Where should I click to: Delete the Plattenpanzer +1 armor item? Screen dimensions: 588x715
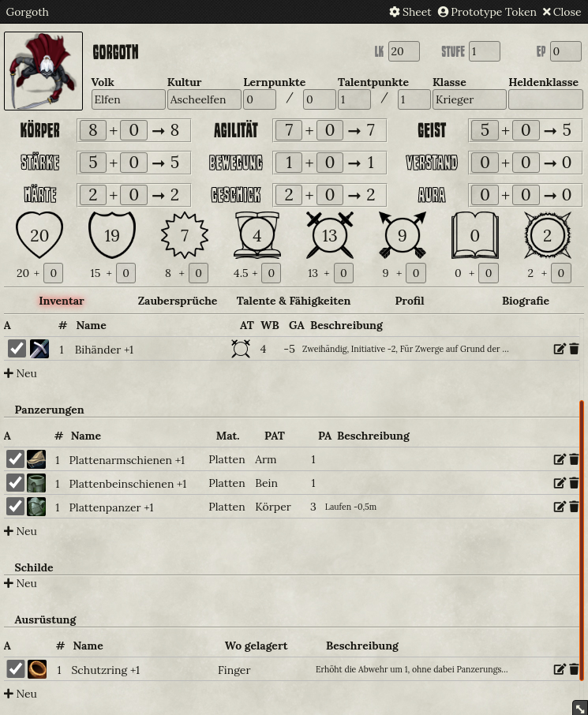pyautogui.click(x=574, y=507)
